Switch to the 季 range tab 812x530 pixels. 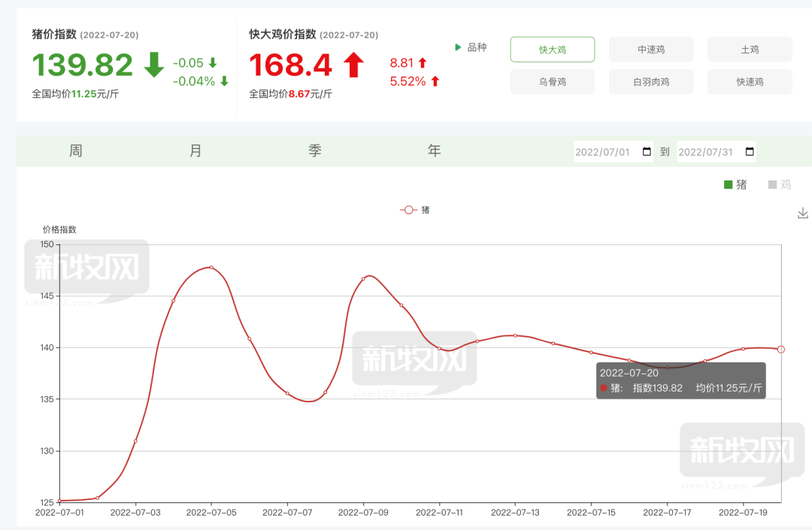315,150
